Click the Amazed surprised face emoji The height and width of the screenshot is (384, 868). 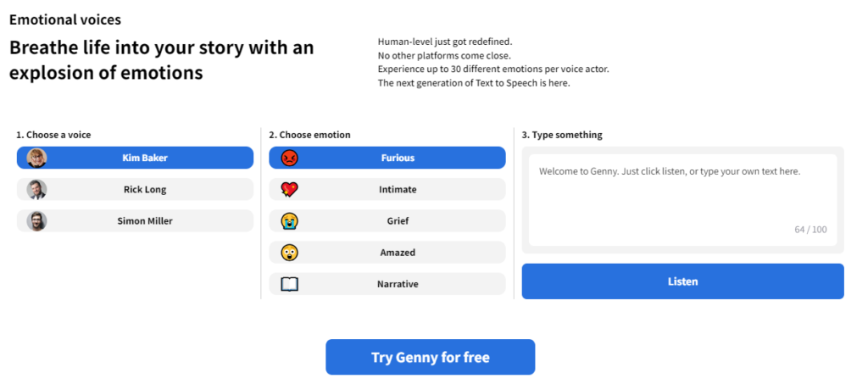(290, 253)
